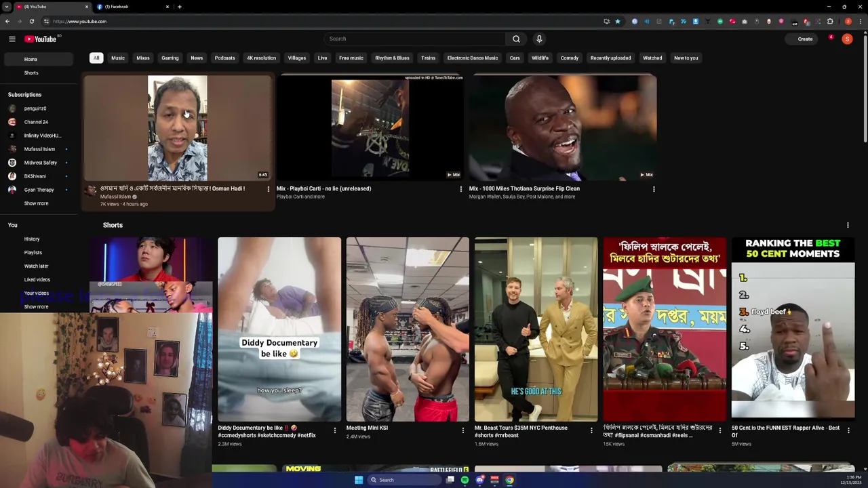Image resolution: width=868 pixels, height=488 pixels.
Task: Select the Gaming filter chip
Action: click(x=170, y=58)
